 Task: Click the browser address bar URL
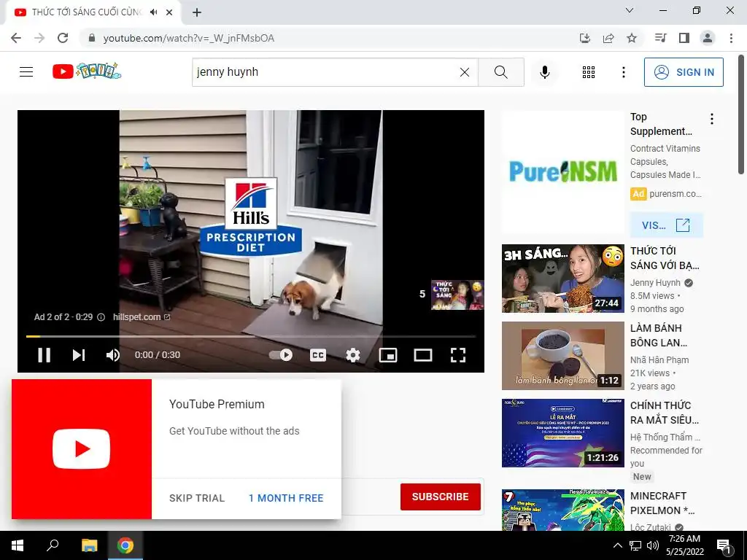pyautogui.click(x=189, y=38)
